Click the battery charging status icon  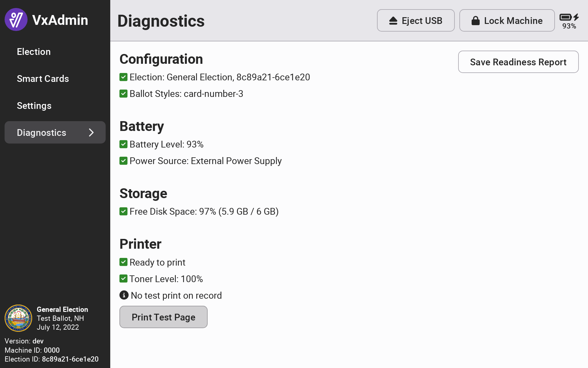click(569, 17)
